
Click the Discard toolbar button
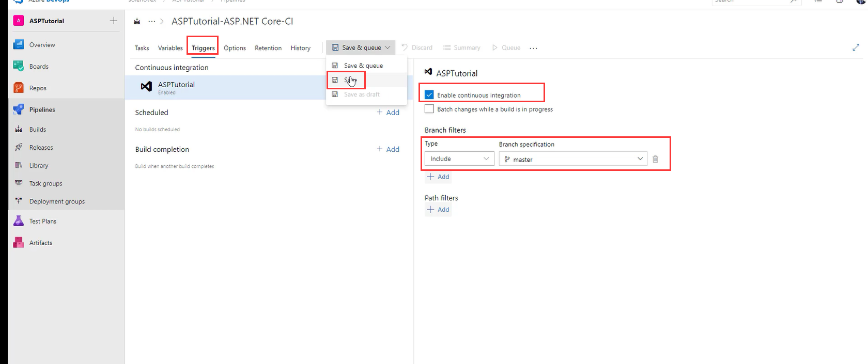click(417, 48)
